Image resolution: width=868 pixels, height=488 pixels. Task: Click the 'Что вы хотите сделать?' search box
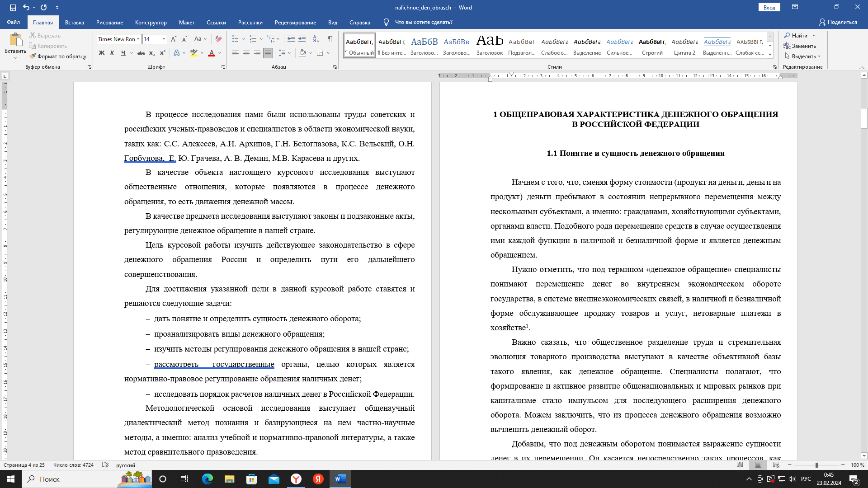pyautogui.click(x=423, y=22)
